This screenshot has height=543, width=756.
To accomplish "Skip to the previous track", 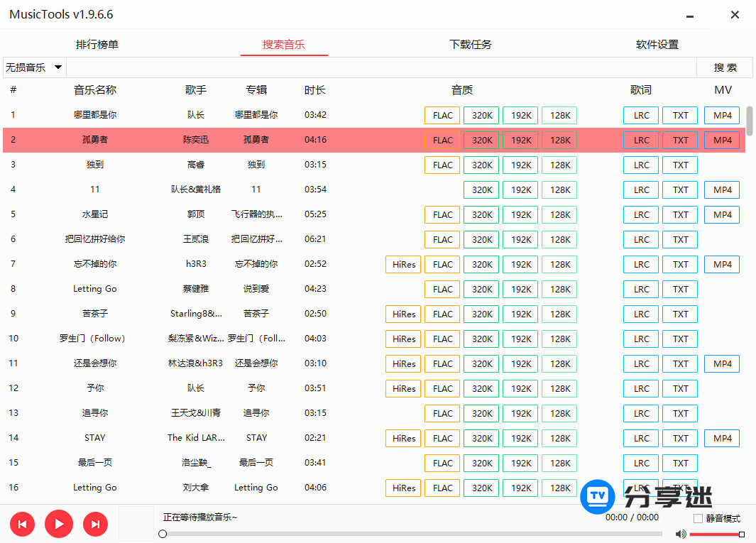I will 22,524.
